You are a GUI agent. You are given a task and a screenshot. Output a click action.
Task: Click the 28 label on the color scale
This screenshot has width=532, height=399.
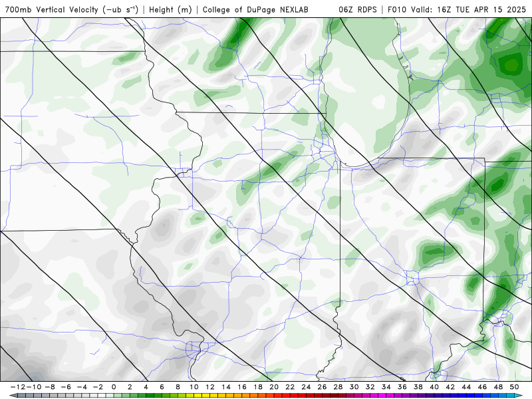tap(338, 387)
